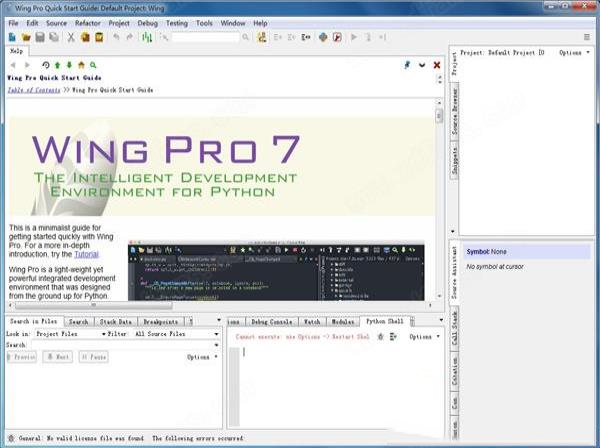Click the Undo arrow in toolbar
The height and width of the screenshot is (448, 600).
116,37
